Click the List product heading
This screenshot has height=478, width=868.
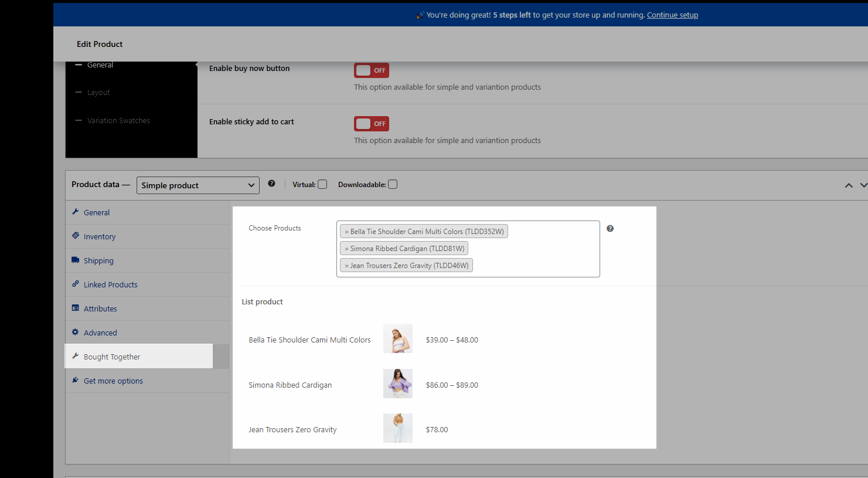[x=262, y=301]
